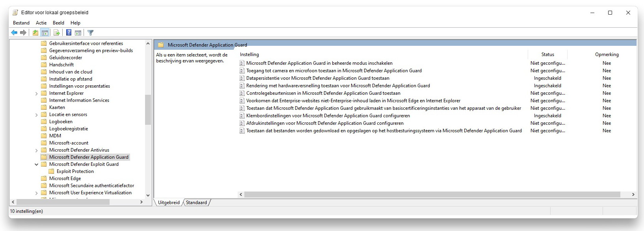
Task: Click the tree pane's horizontal scrollbar thumb
Action: pos(63,202)
